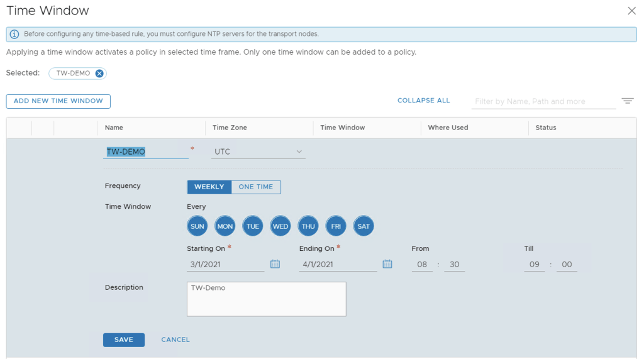644x359 pixels.
Task: Switch frequency to One Time
Action: [255, 187]
